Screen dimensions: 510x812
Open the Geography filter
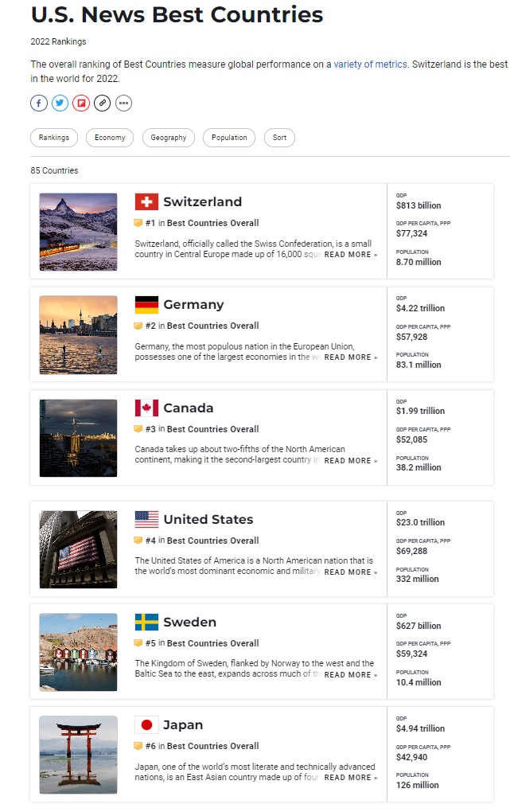click(169, 138)
